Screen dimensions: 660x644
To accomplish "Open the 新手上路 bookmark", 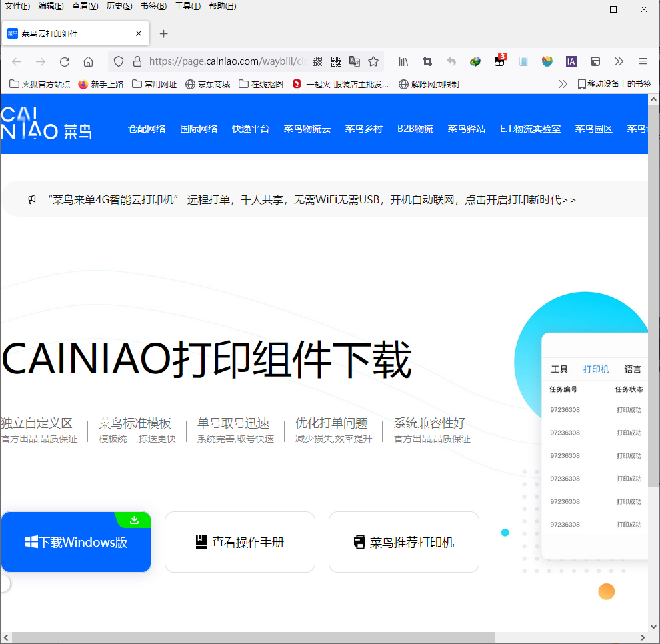I will pyautogui.click(x=101, y=84).
